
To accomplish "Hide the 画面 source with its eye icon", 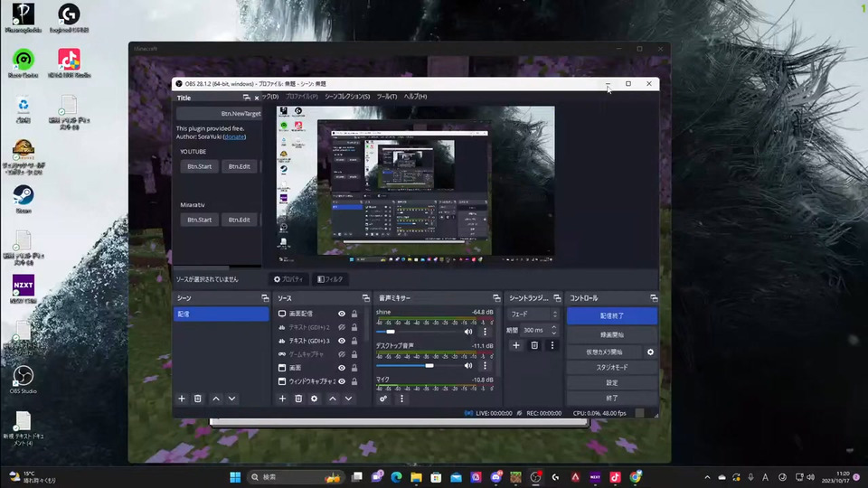I will 342,368.
